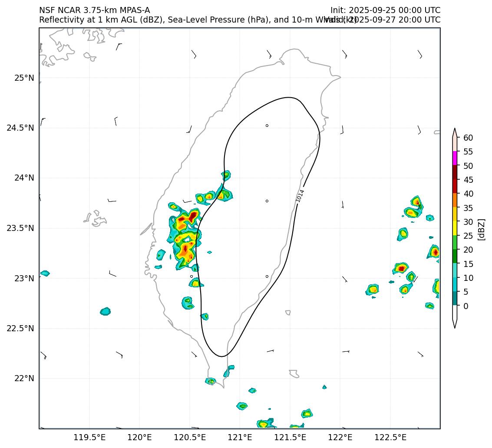The height and width of the screenshot is (448, 492).
Task: Select the Init 2025-09-25 00:00 UTC text
Action: pos(385,10)
